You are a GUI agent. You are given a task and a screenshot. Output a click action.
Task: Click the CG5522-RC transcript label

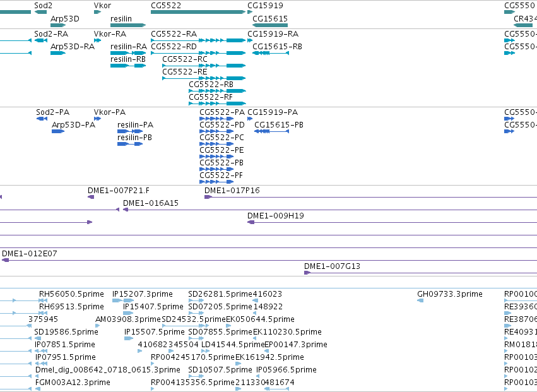point(185,59)
